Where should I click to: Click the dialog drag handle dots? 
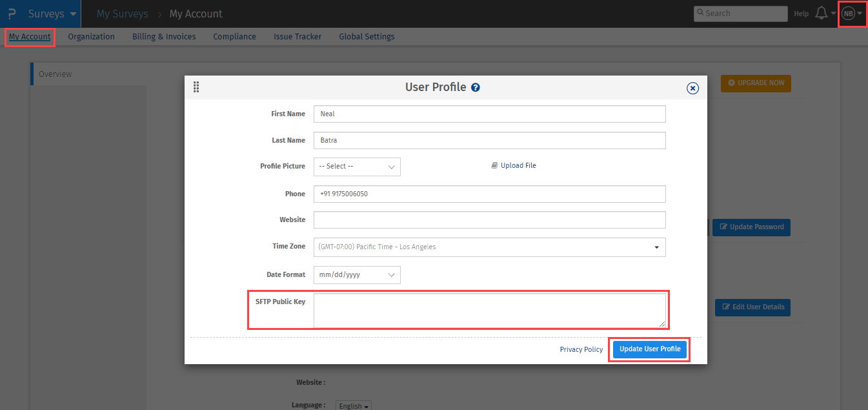click(196, 87)
